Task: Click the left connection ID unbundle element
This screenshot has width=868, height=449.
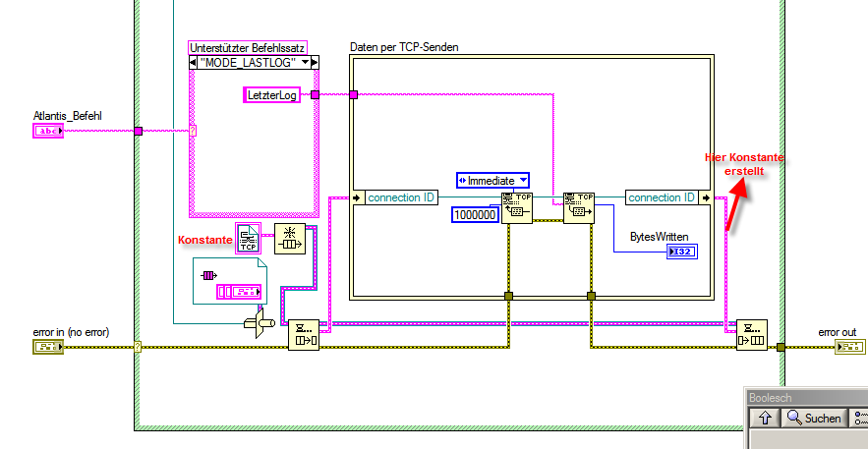Action: coord(396,197)
